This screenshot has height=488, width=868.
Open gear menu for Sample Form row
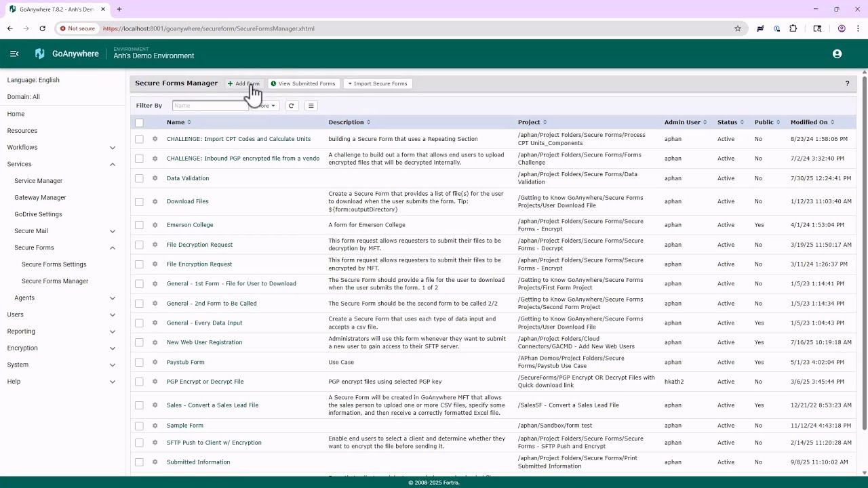point(155,426)
